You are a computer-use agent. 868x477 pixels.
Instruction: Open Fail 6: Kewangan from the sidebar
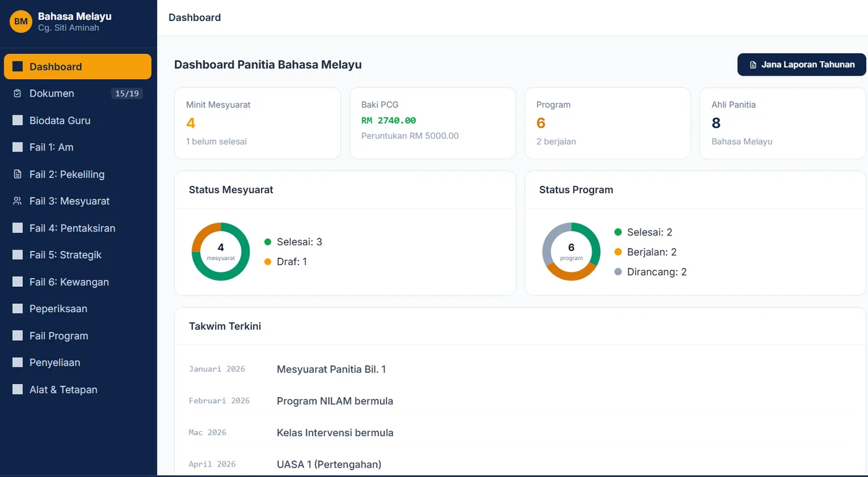tap(77, 282)
